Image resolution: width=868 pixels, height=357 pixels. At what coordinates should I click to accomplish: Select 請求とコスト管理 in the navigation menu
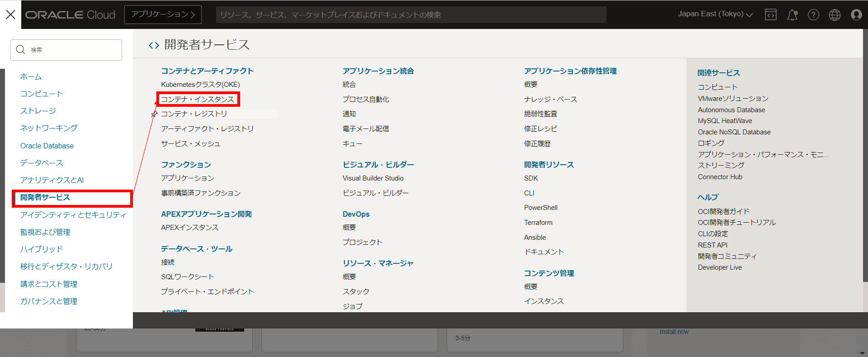pyautogui.click(x=49, y=284)
